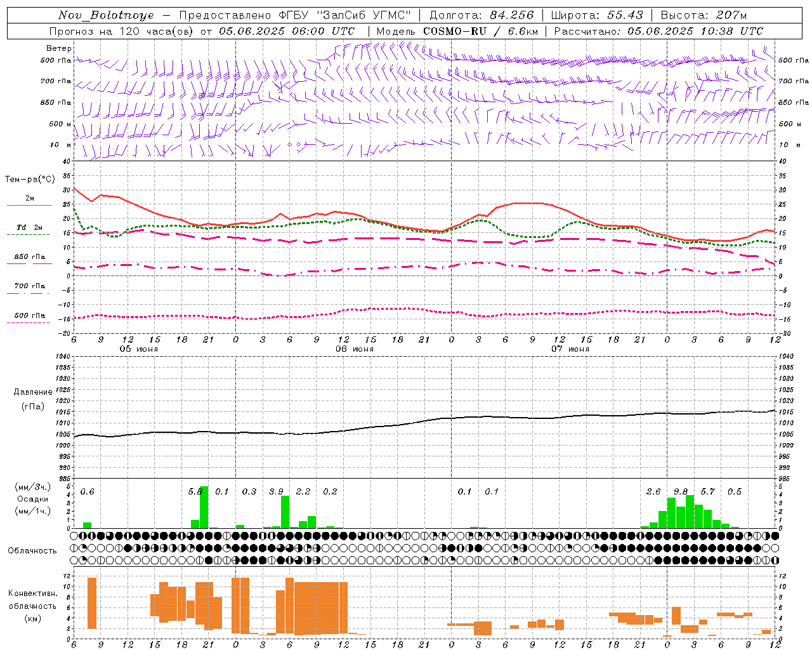Click the 0.5 precipitation total value
Viewport: 812px width, 650px height.
pos(735,492)
